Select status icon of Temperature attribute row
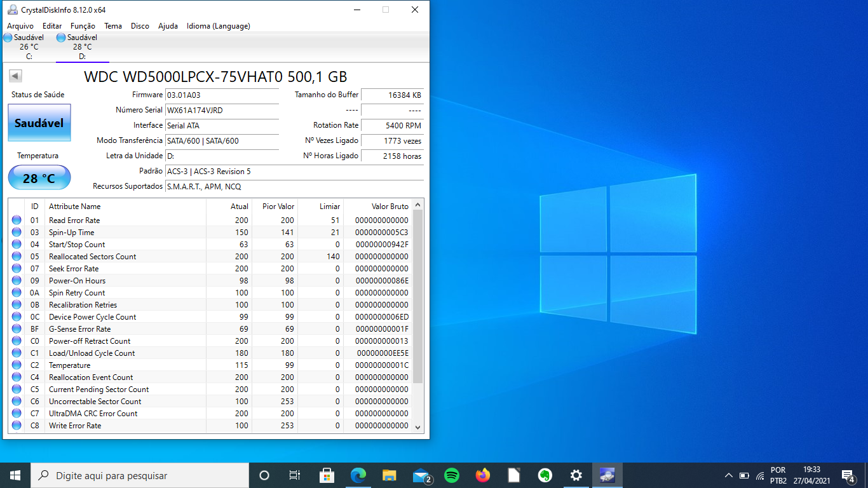The image size is (868, 488). pos(17,365)
